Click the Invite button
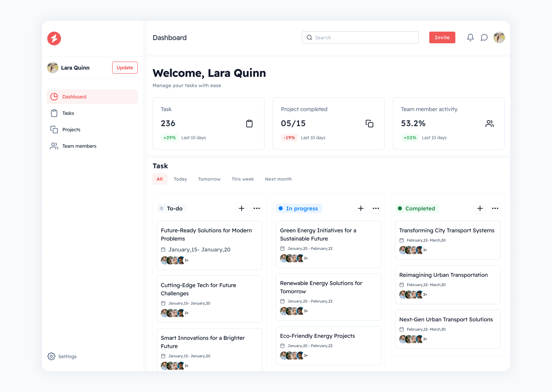Screen dimensions: 552x392 click(x=442, y=37)
